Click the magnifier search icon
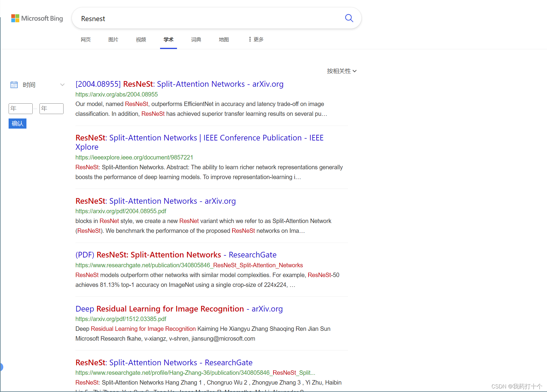This screenshot has height=392, width=547. (x=349, y=18)
